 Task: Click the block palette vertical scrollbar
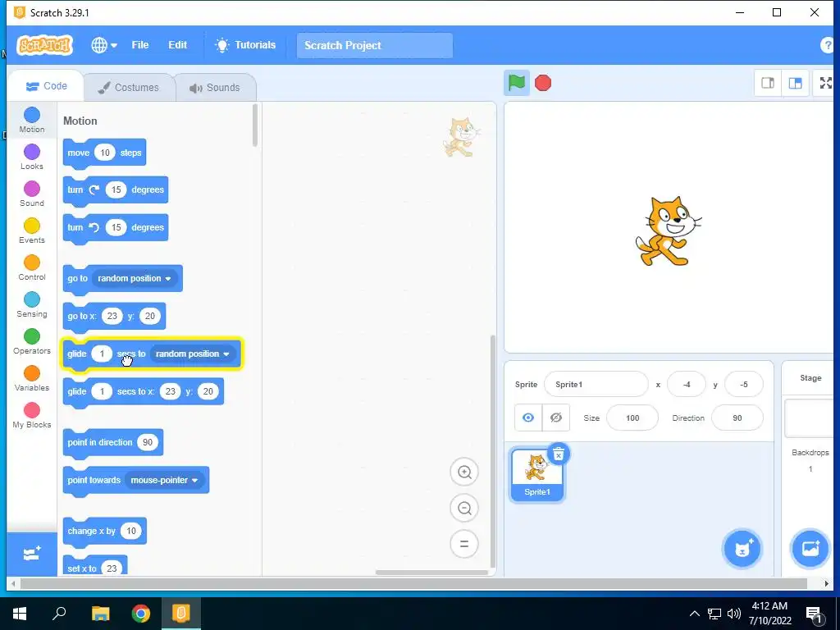coord(254,126)
